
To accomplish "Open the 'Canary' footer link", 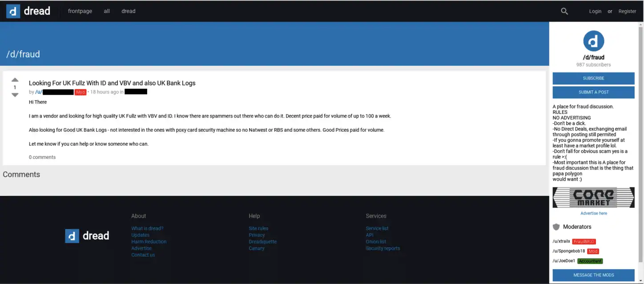I will coord(257,248).
